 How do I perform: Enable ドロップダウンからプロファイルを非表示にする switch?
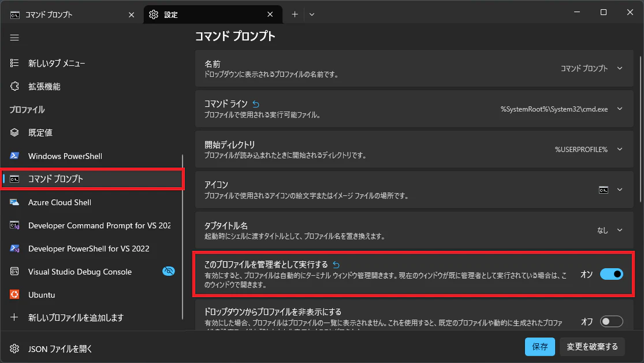[x=612, y=321]
